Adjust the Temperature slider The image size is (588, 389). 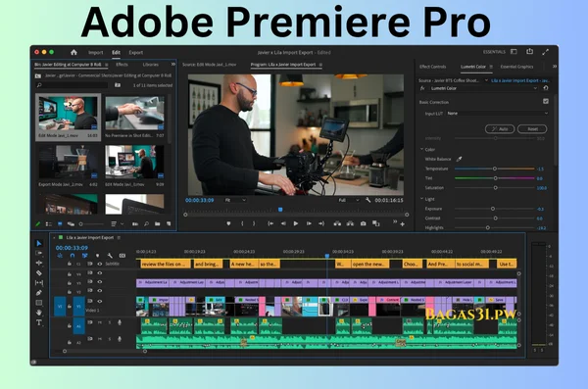494,169
